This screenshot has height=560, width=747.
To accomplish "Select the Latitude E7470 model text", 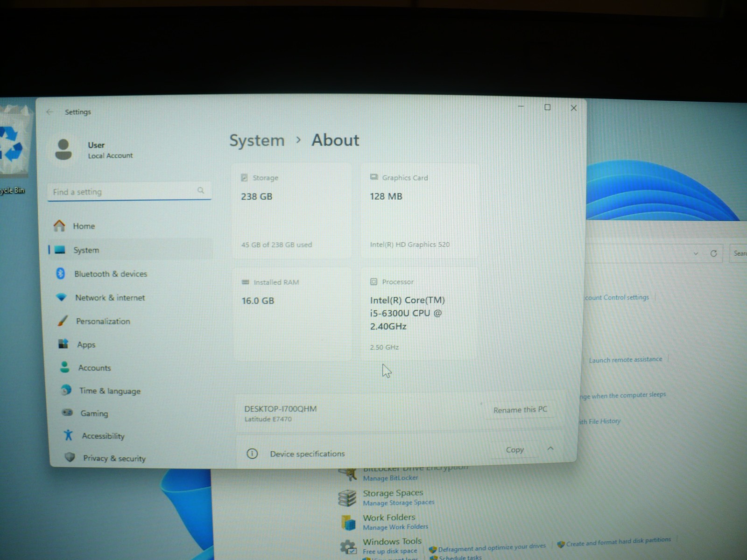I will 268,419.
